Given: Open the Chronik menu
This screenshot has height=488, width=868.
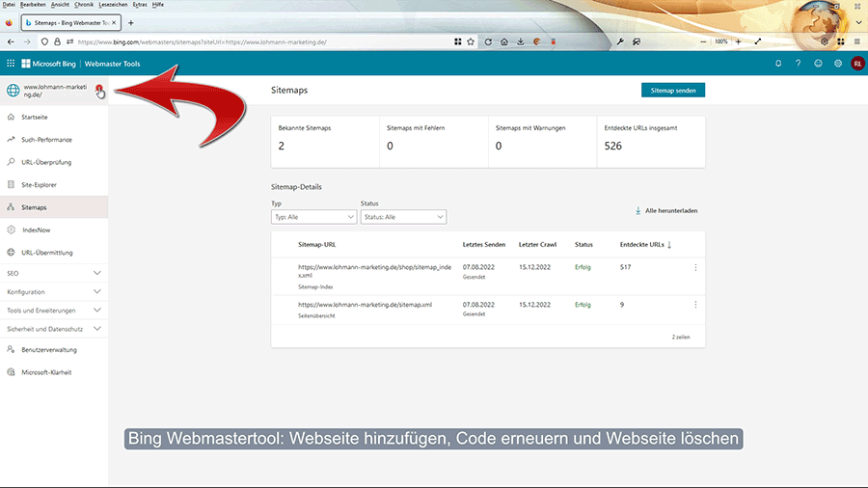Looking at the screenshot, I should click(x=84, y=5).
